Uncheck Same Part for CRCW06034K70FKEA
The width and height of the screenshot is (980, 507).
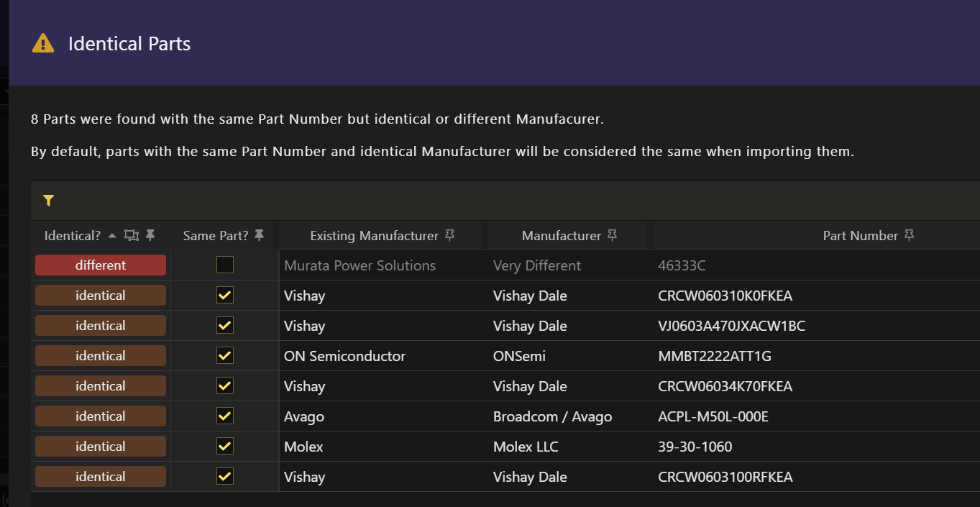(x=225, y=386)
